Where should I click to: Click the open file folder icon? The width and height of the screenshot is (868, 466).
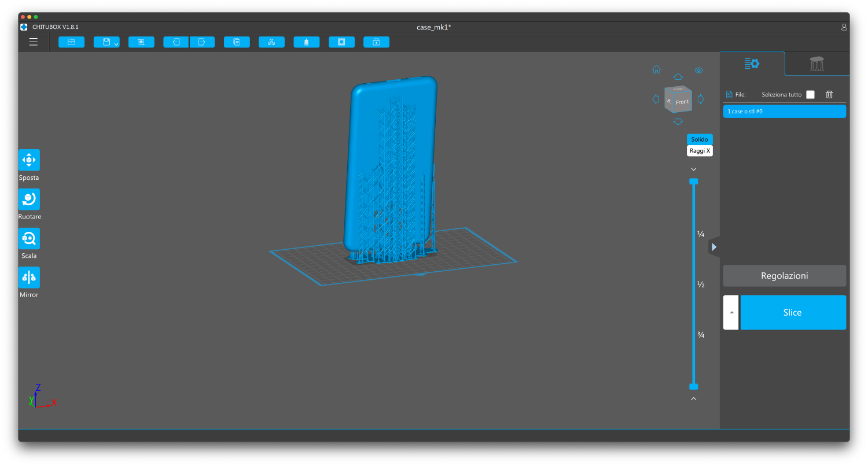click(71, 42)
